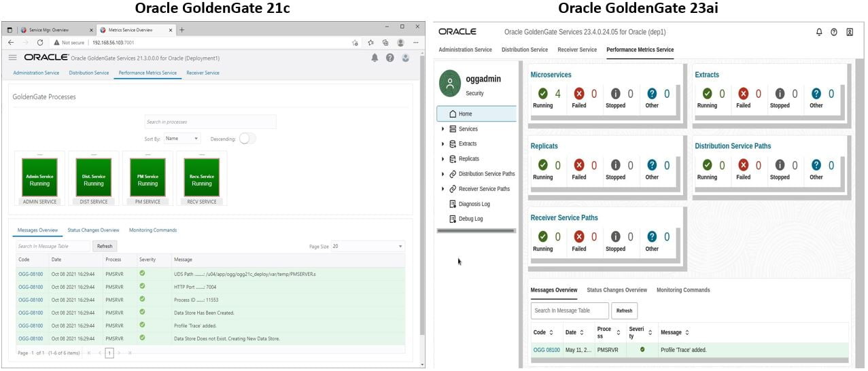This screenshot has height=371, width=868.
Task: Open the 21c user account icon
Action: click(406, 58)
